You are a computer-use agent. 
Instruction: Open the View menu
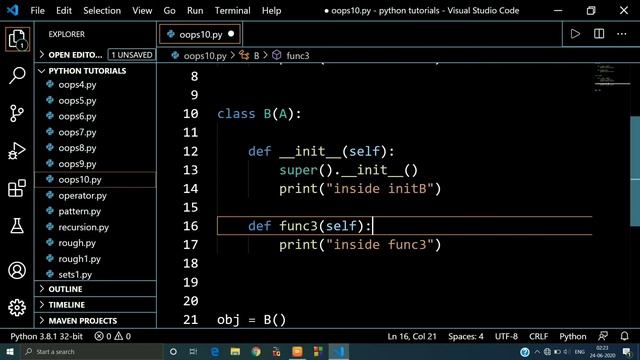[x=142, y=11]
